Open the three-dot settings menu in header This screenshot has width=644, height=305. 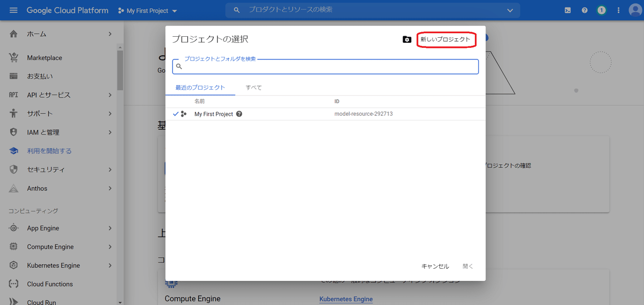click(x=618, y=10)
